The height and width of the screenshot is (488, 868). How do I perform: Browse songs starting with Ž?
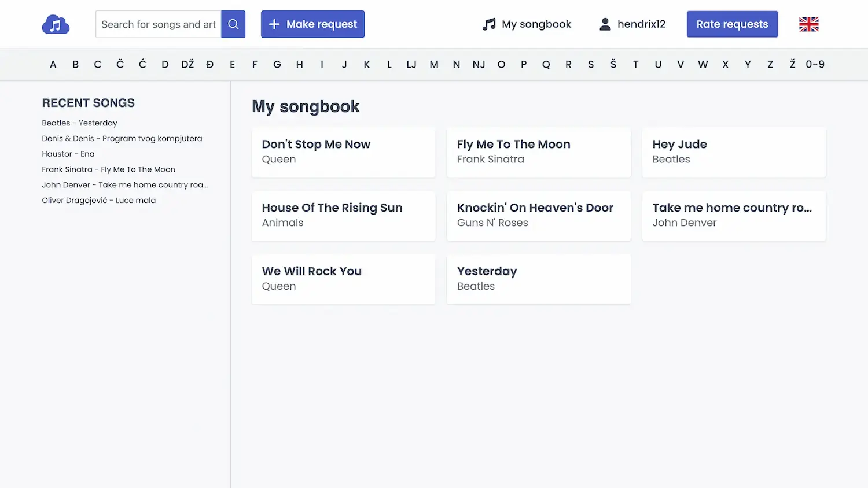(x=793, y=65)
